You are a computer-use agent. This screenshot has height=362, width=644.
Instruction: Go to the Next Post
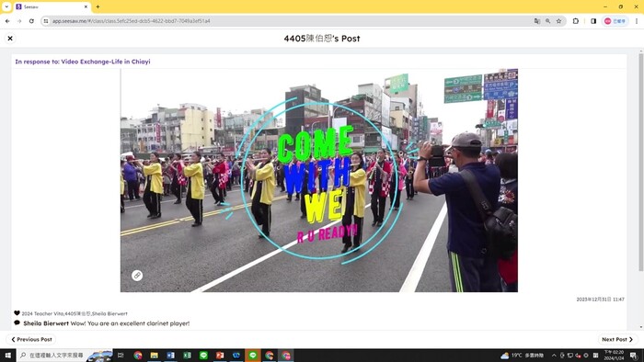coord(617,339)
